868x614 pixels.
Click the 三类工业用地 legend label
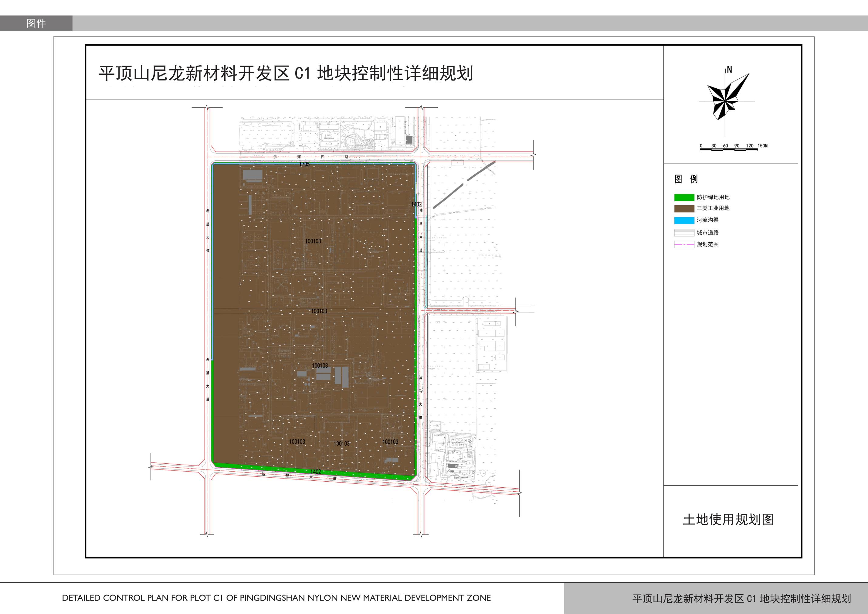click(714, 208)
